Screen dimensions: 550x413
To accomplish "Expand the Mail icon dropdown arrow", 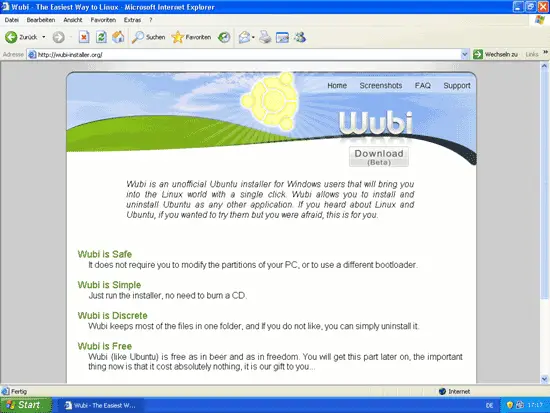I will point(253,37).
